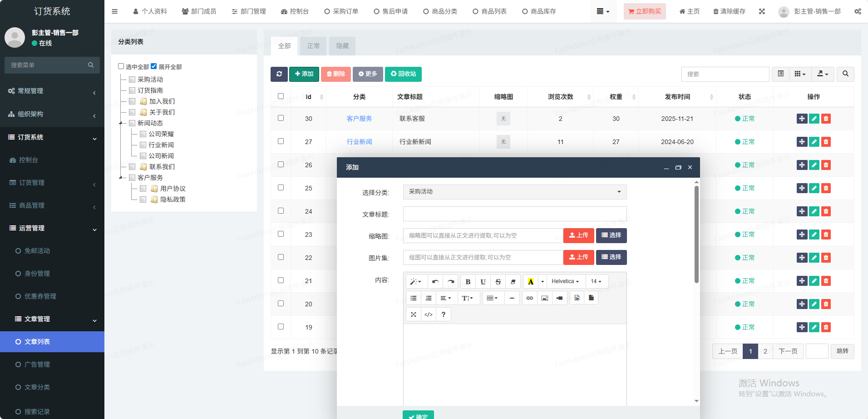Viewport: 868px width, 419px height.
Task: Click the 文章标题 input field
Action: pyautogui.click(x=514, y=214)
